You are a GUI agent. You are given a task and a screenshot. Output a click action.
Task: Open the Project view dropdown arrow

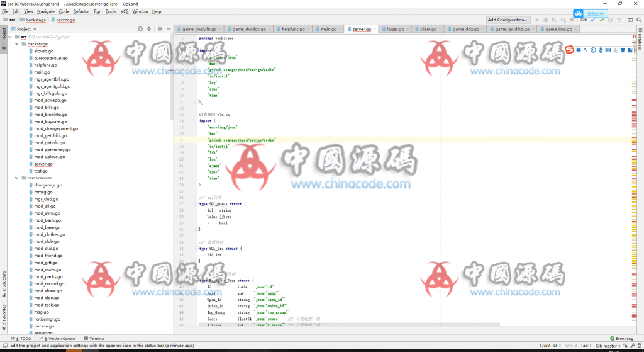pos(35,29)
